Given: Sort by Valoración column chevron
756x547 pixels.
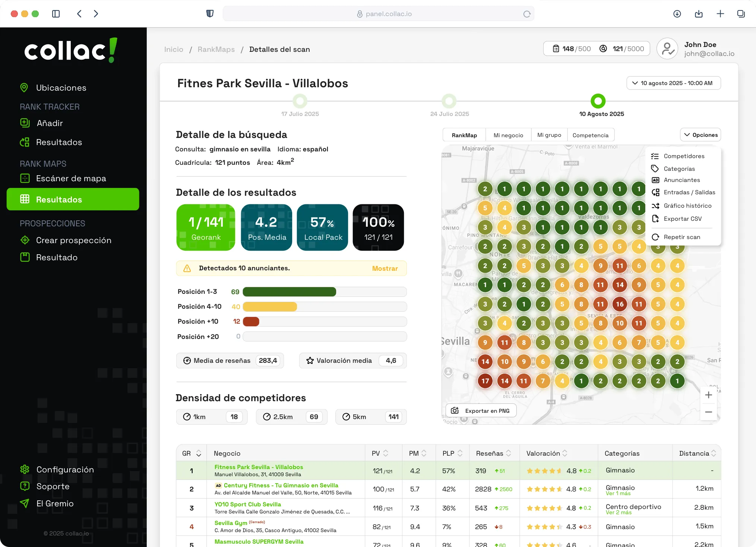Looking at the screenshot, I should click(x=565, y=453).
